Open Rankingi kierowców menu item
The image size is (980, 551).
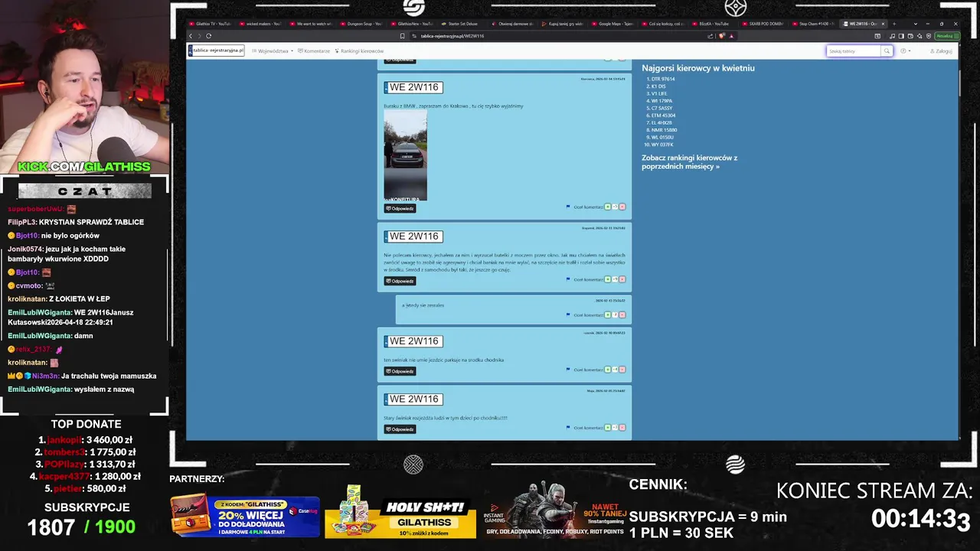(x=359, y=51)
